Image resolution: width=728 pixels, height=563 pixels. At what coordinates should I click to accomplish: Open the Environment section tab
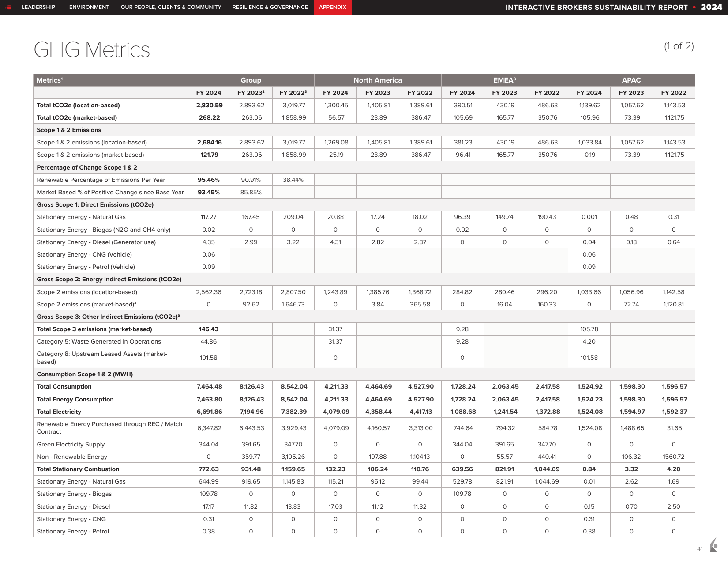[x=89, y=7]
